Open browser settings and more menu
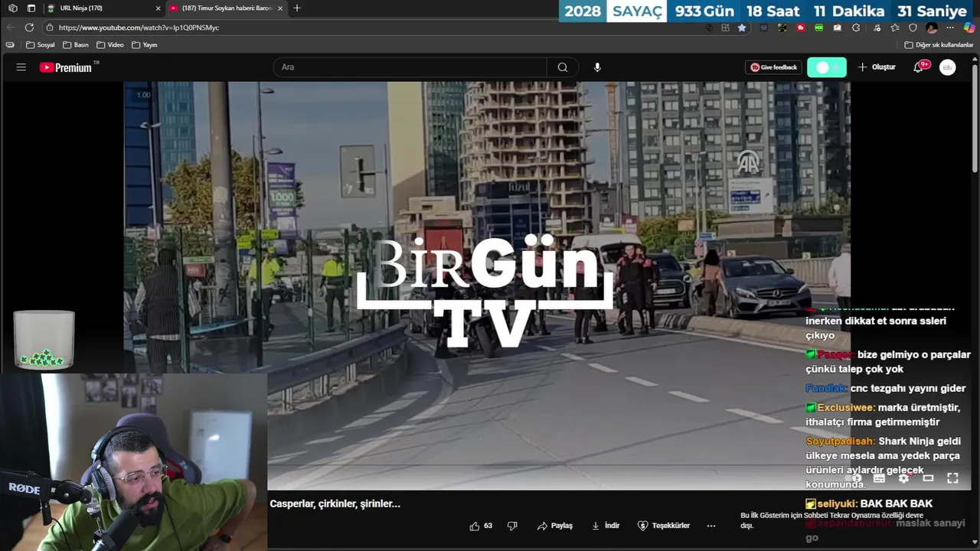The height and width of the screenshot is (551, 980). click(950, 28)
